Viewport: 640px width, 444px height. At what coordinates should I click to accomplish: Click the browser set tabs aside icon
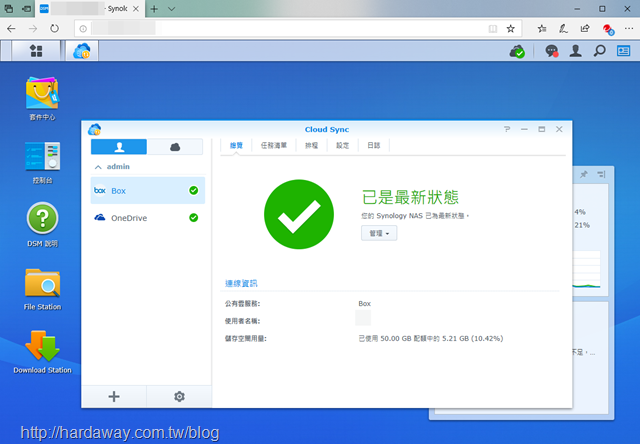pyautogui.click(x=27, y=9)
